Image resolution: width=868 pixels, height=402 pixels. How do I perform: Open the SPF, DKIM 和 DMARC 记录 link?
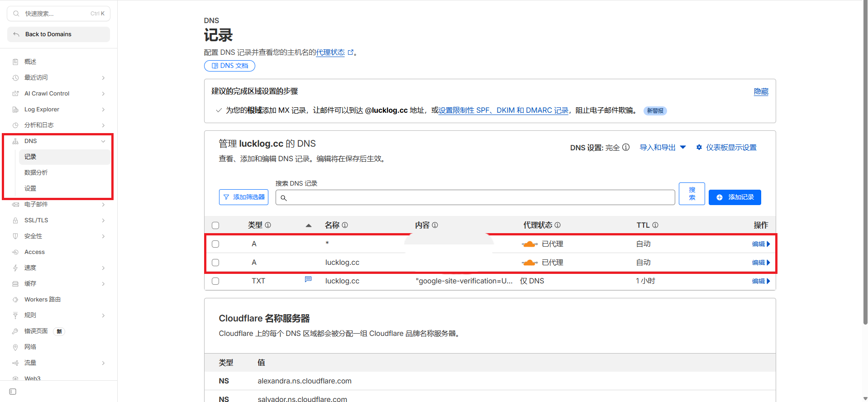503,110
